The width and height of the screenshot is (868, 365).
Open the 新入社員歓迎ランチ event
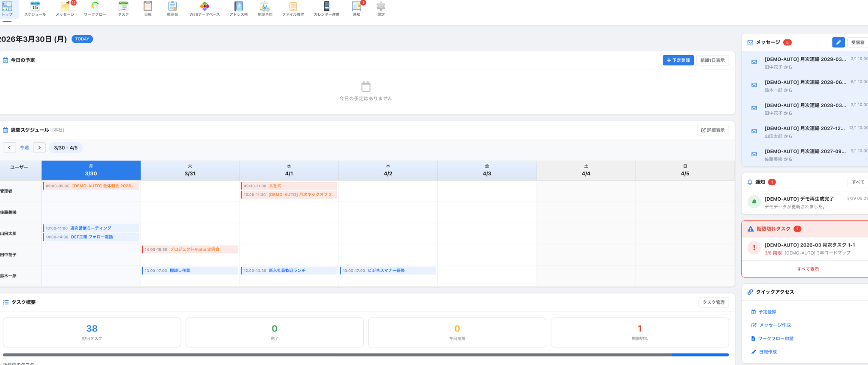click(289, 271)
